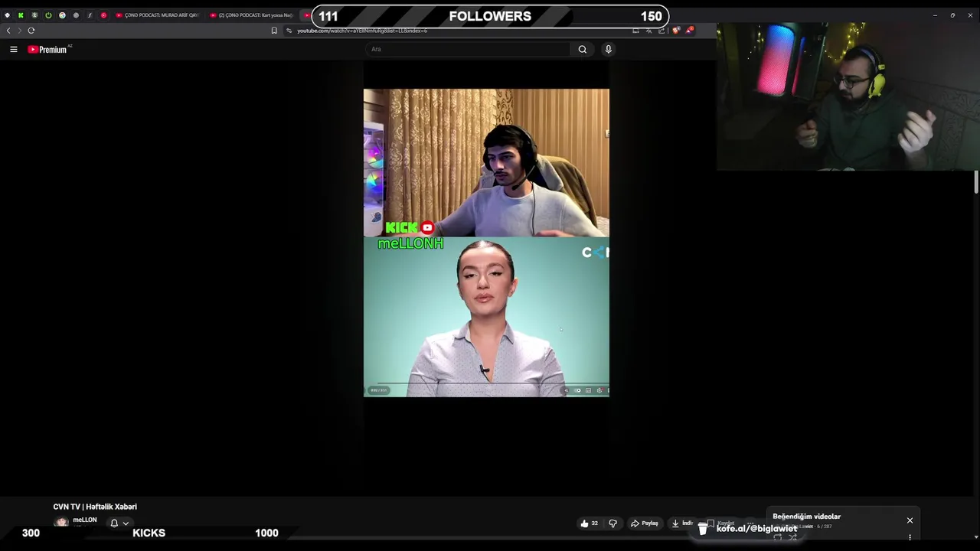
Task: Go forward with the browser forward arrow
Action: point(19,31)
